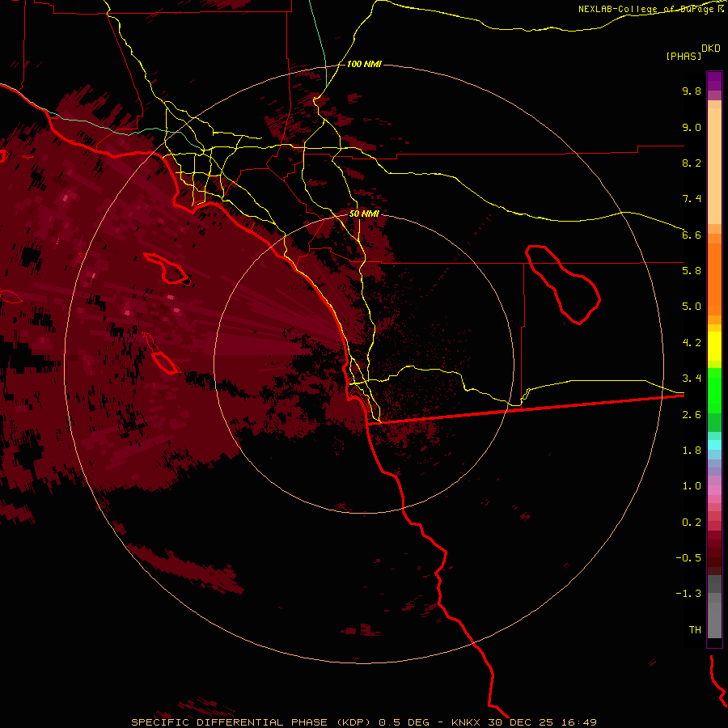This screenshot has width=728, height=728.
Task: Click the 100 NMI range ring label
Action: (364, 64)
